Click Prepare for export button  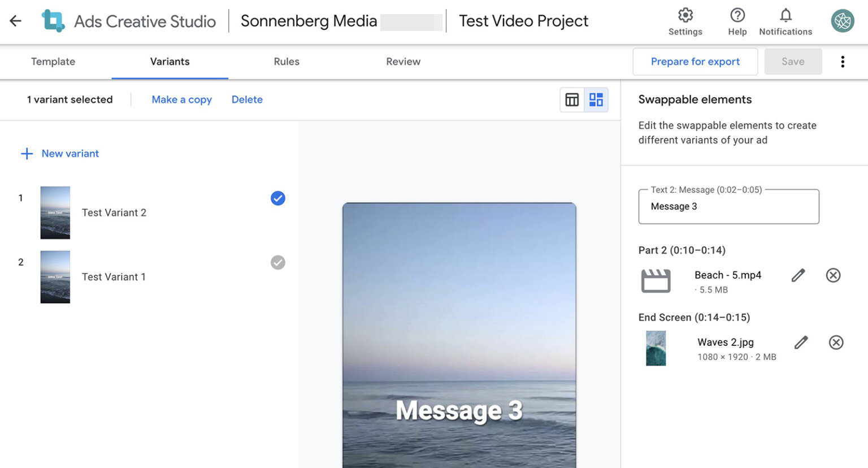695,62
